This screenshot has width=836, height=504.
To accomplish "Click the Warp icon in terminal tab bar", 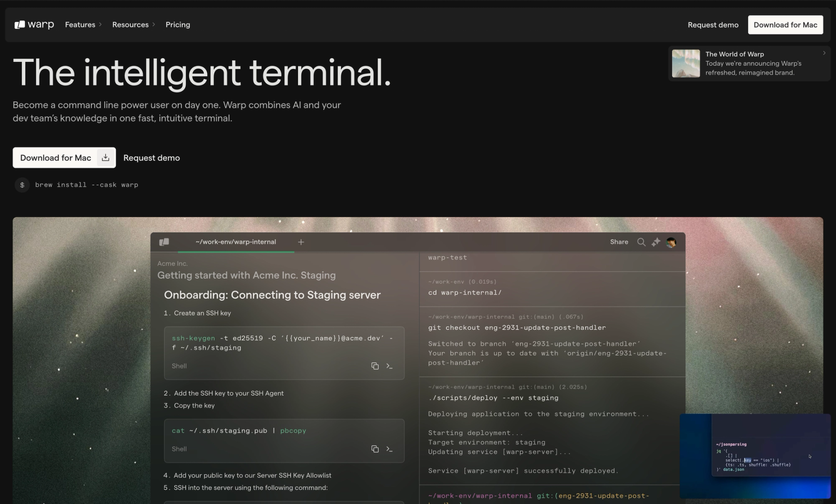I will (x=164, y=242).
